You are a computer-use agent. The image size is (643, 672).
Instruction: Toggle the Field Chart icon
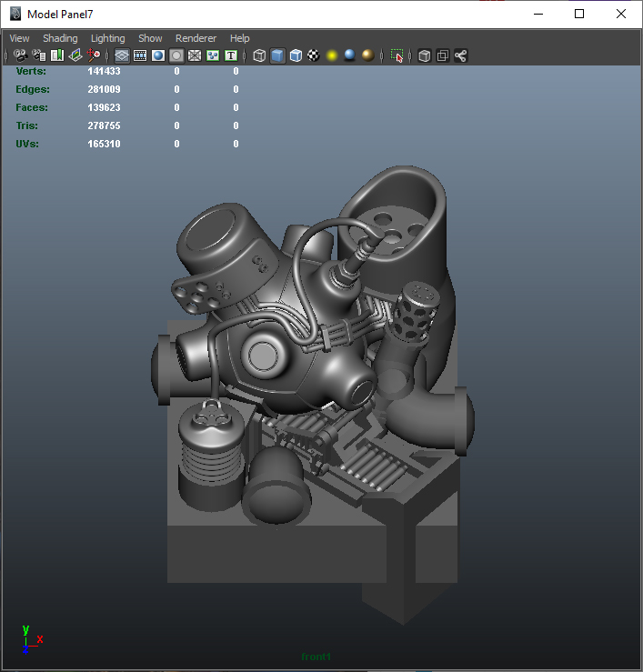coord(195,55)
